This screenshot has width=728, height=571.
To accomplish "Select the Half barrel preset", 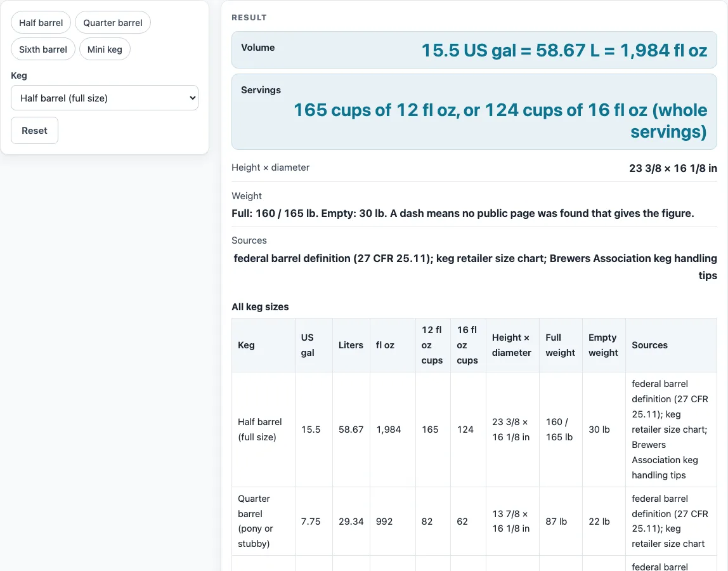I will [x=41, y=22].
